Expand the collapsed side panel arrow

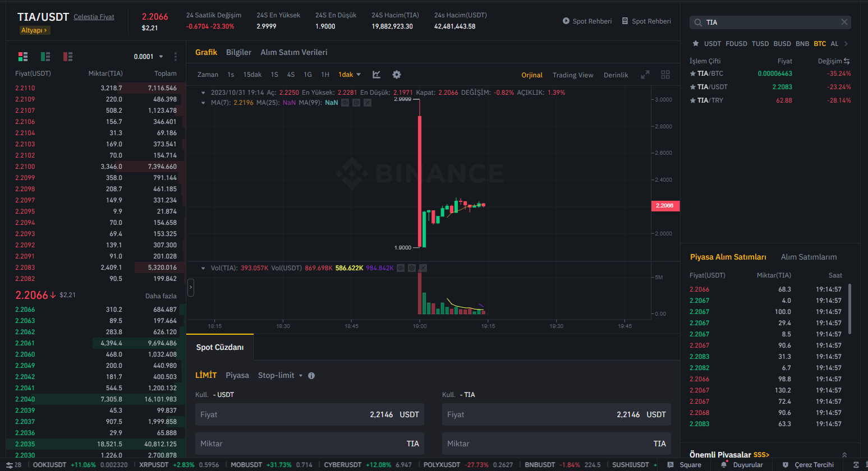pos(191,288)
